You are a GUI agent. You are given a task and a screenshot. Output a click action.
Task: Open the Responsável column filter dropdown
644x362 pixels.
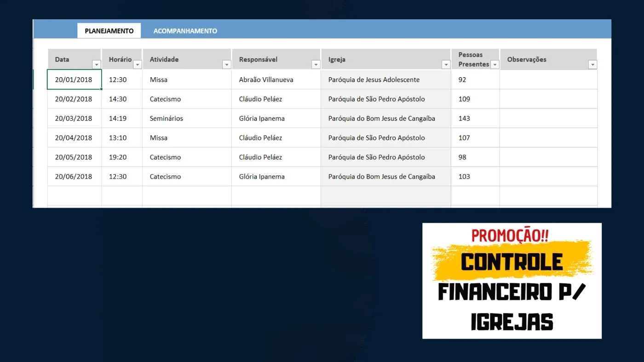pyautogui.click(x=316, y=65)
